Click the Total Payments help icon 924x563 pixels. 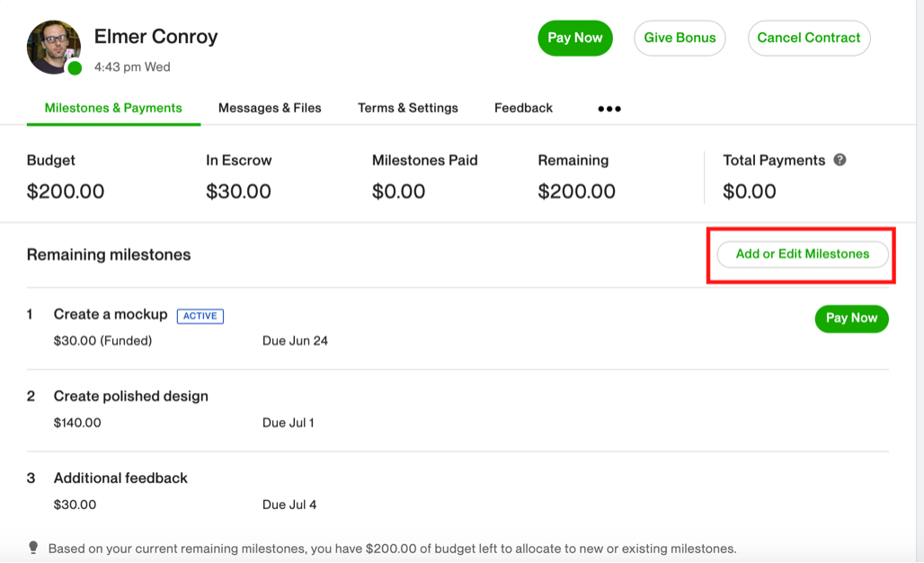pyautogui.click(x=840, y=160)
